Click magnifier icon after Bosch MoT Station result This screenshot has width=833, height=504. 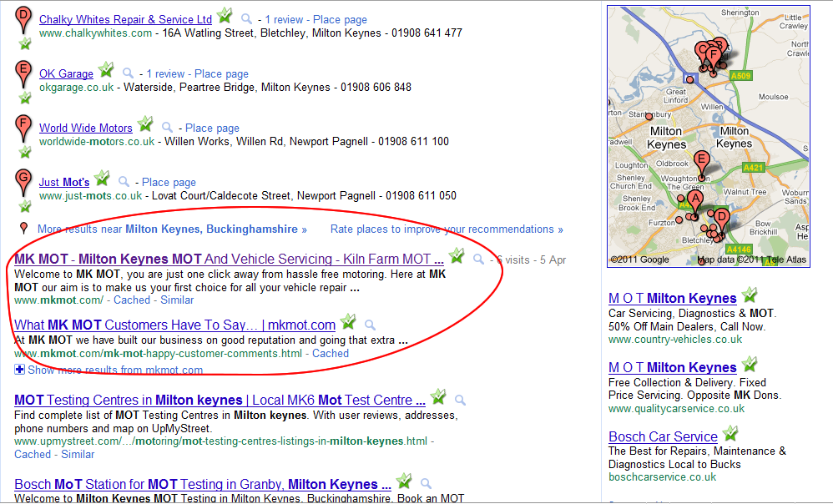(x=426, y=484)
